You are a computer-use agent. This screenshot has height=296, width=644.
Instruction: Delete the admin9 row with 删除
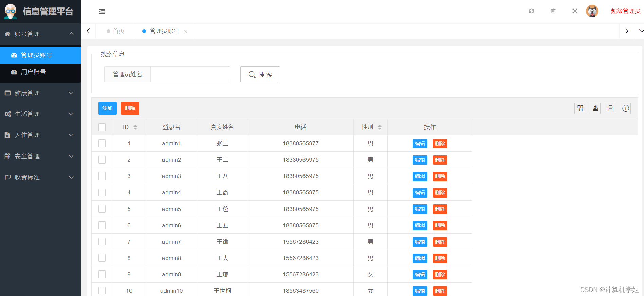[x=440, y=275]
